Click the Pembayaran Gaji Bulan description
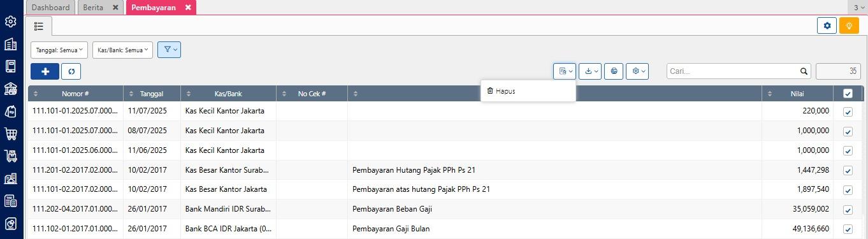The height and width of the screenshot is (239, 868). (391, 229)
